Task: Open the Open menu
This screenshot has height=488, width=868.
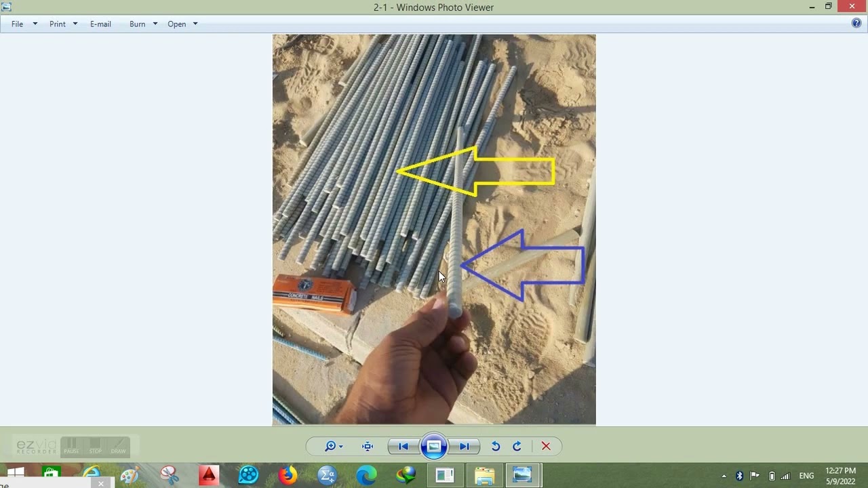Action: [x=177, y=24]
